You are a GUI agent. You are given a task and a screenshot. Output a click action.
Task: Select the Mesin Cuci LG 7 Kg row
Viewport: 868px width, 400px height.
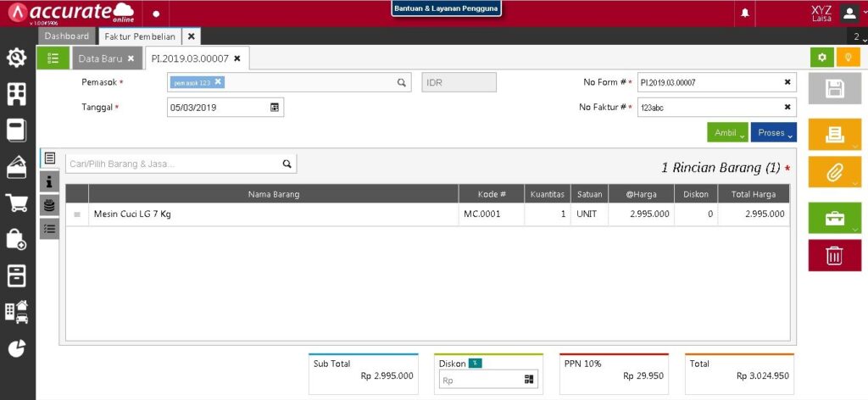[x=271, y=214]
